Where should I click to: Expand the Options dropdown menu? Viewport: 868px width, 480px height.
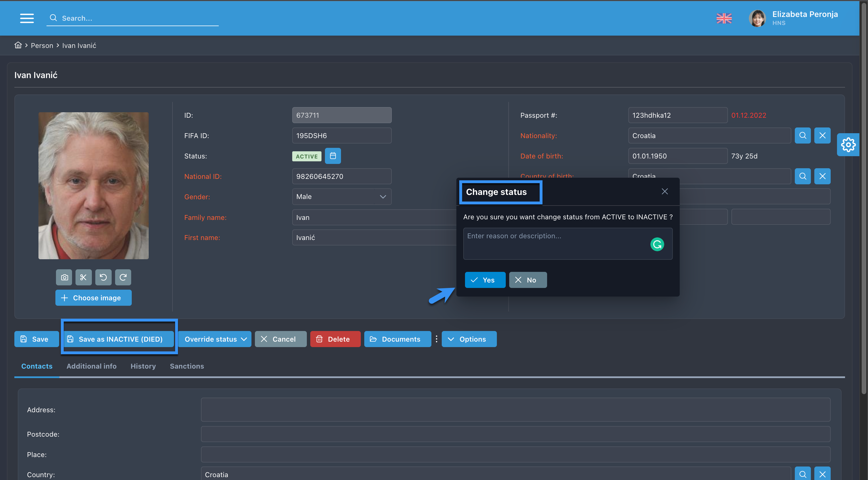click(469, 339)
